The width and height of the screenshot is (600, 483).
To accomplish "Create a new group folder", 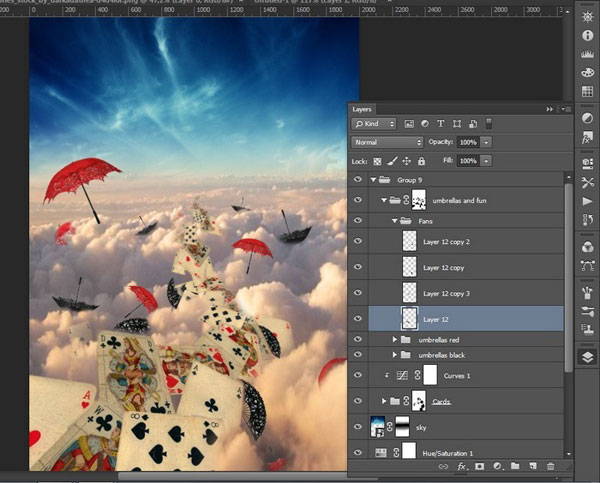I will tap(515, 466).
